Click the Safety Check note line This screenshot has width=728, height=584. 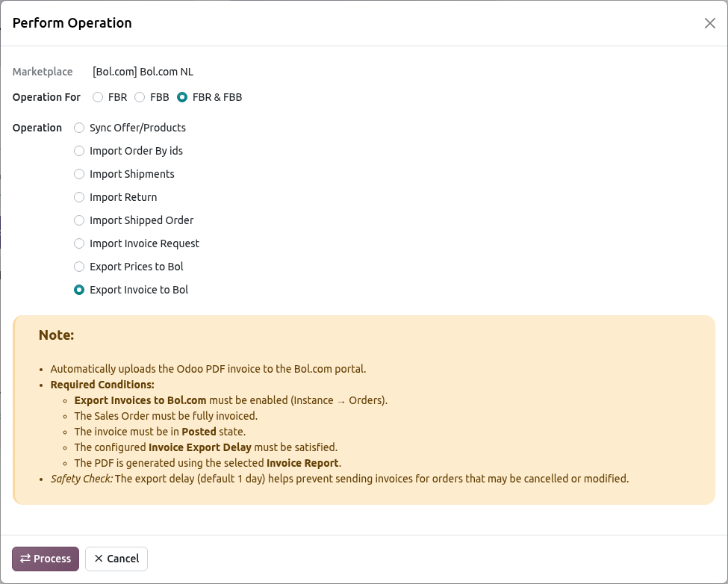pos(340,479)
